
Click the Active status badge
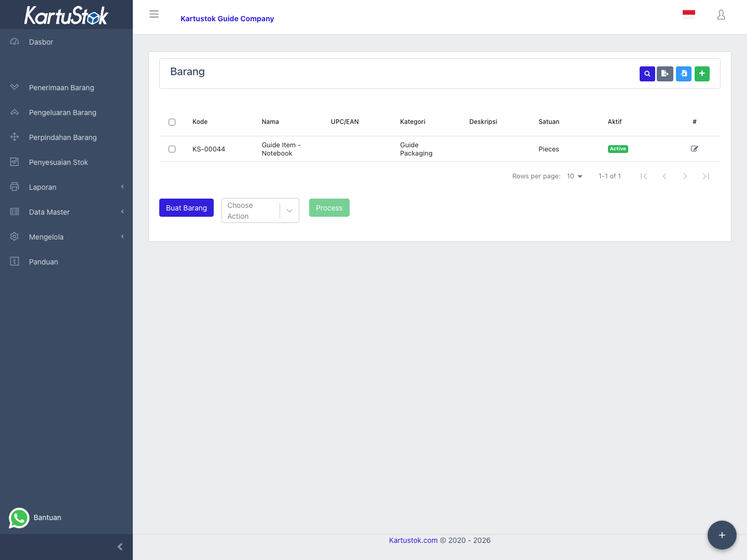pos(618,149)
